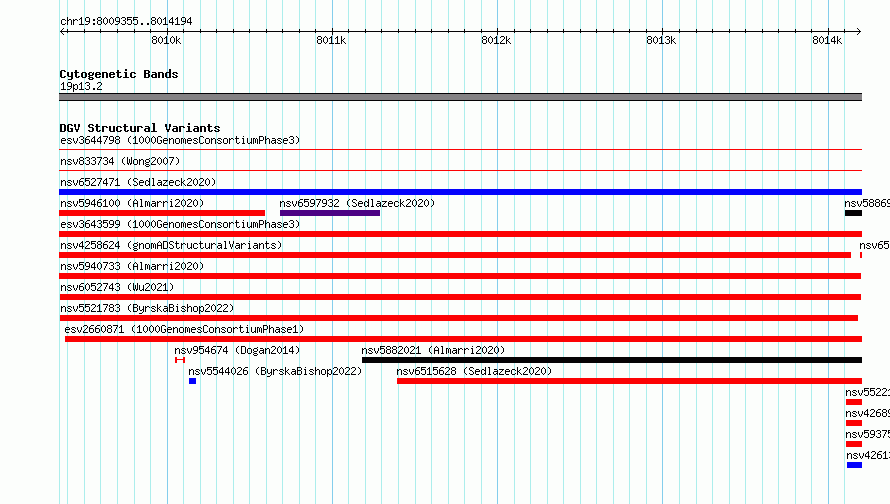The image size is (890, 504).
Task: Click the 8013k ruler tick label
Action: [x=661, y=40]
